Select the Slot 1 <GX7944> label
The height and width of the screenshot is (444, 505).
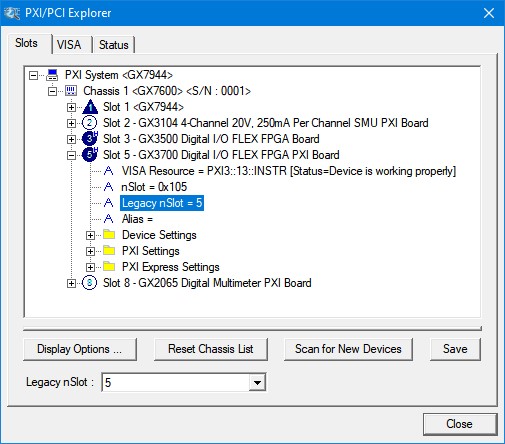tap(143, 107)
